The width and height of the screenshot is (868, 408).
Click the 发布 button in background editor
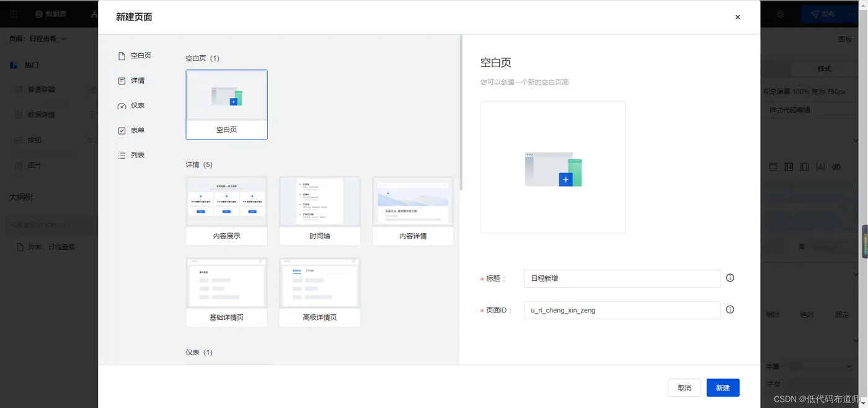822,14
